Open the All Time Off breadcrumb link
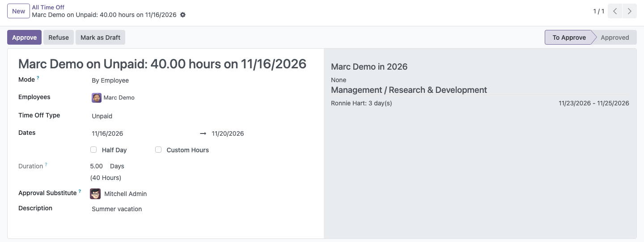Viewport: 644px width, 242px height. (x=48, y=7)
